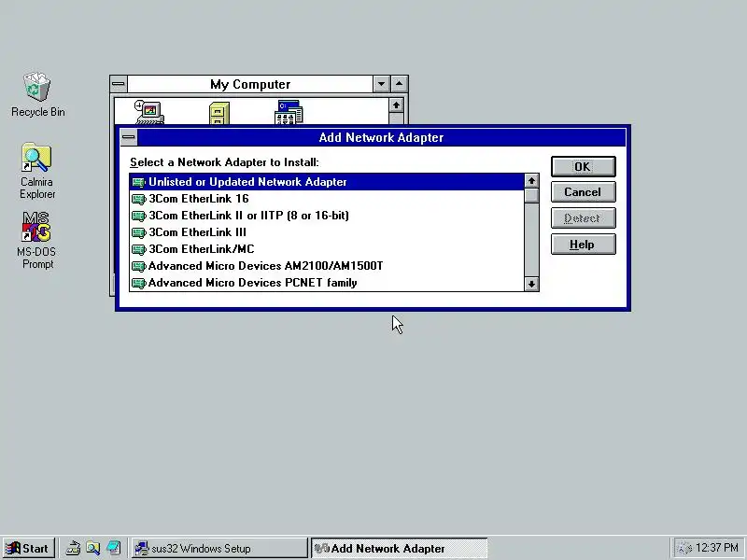Click the adapter icon beside 3Com EtherLink III
The image size is (747, 560).
click(138, 232)
